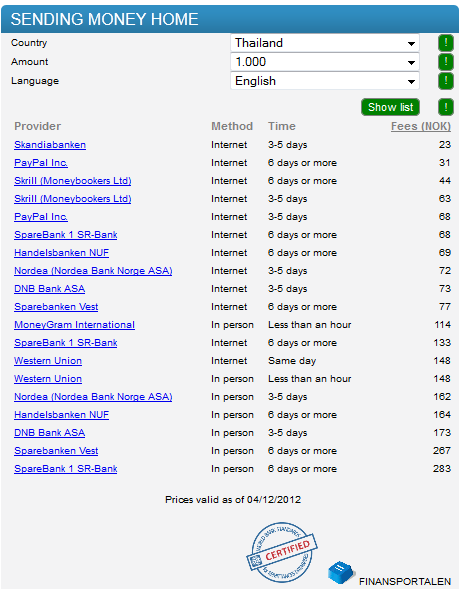Viewport: 469px width, 600px height.
Task: Click 'Less than an hour' in MoneyGram row
Action: tap(309, 324)
